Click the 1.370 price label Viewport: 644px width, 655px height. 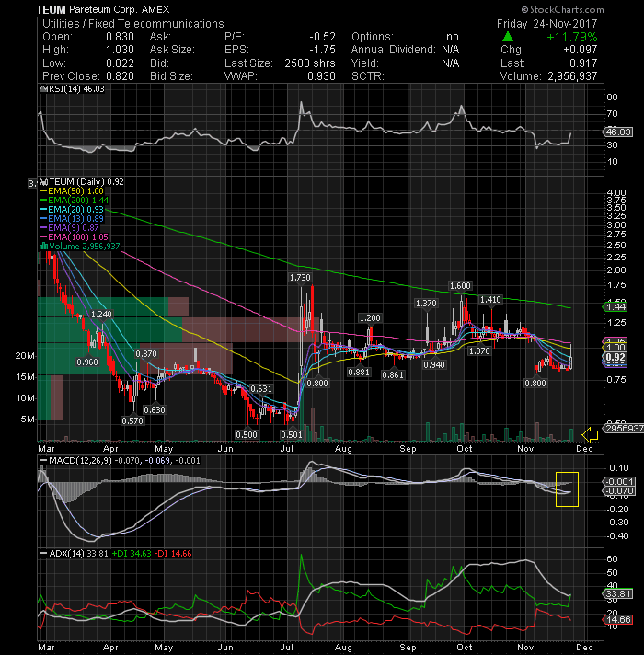(x=426, y=304)
